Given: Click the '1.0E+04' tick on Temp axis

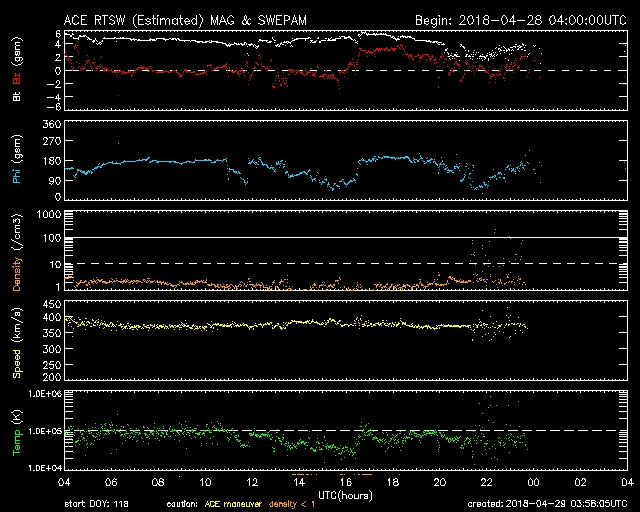Looking at the screenshot, I should tap(45, 468).
